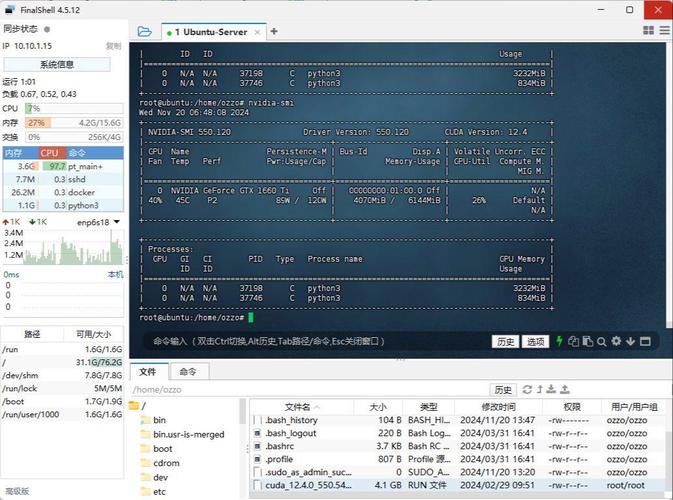673x500 pixels.
Task: Check the cuda_12.4.0_550.54 file checkbox
Action: point(258,485)
